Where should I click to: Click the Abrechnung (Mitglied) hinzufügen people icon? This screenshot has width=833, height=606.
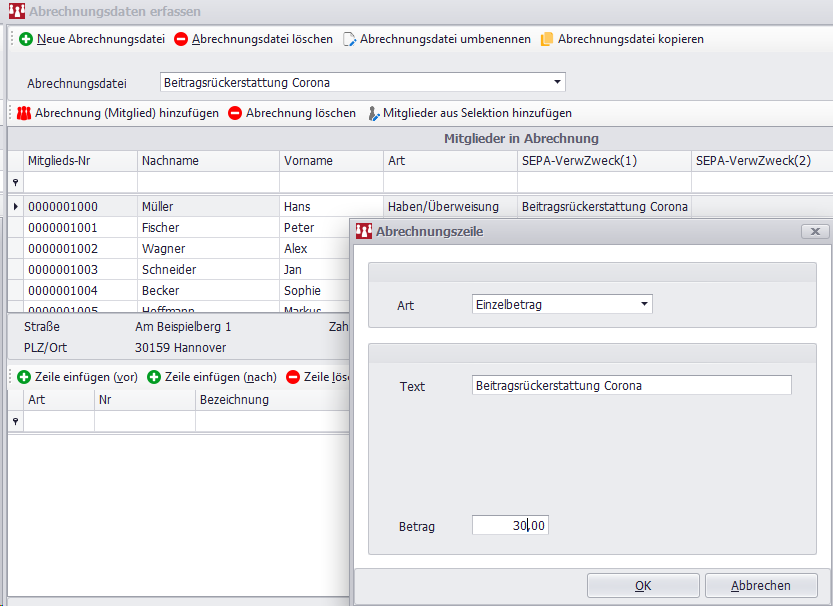tap(24, 113)
